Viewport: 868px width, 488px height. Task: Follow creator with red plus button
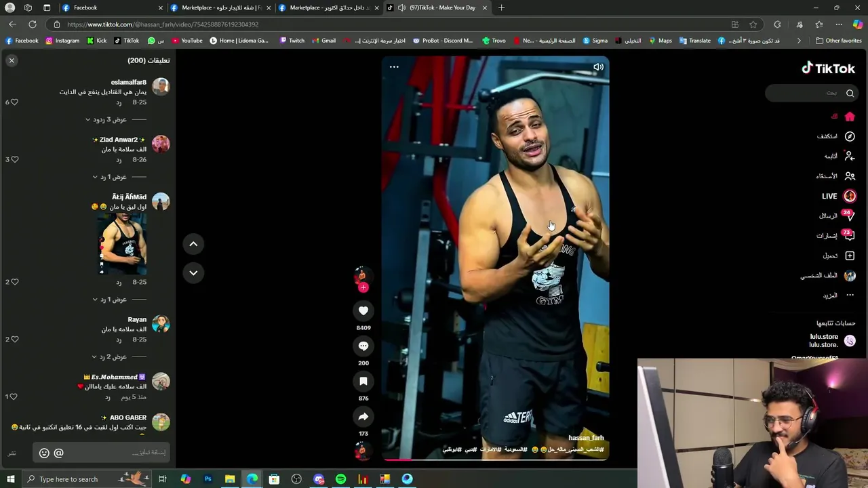(363, 287)
